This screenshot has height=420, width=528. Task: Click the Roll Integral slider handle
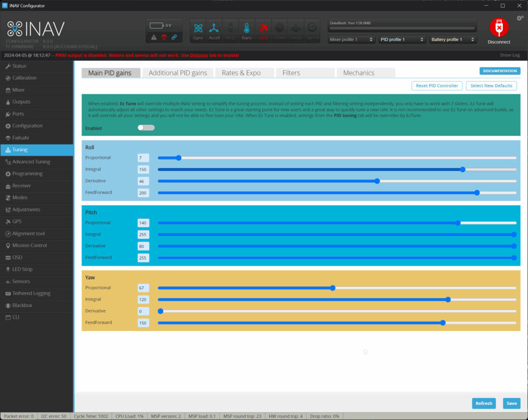click(463, 170)
